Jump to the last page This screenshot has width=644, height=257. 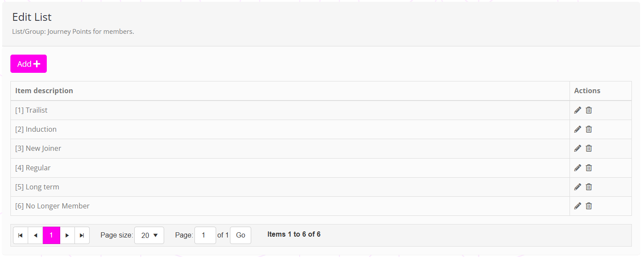coord(82,235)
